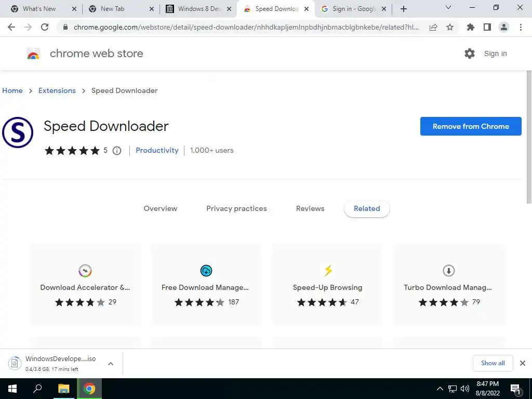Click the Chrome icon on the taskbar
Image resolution: width=532 pixels, height=399 pixels.
[89, 389]
